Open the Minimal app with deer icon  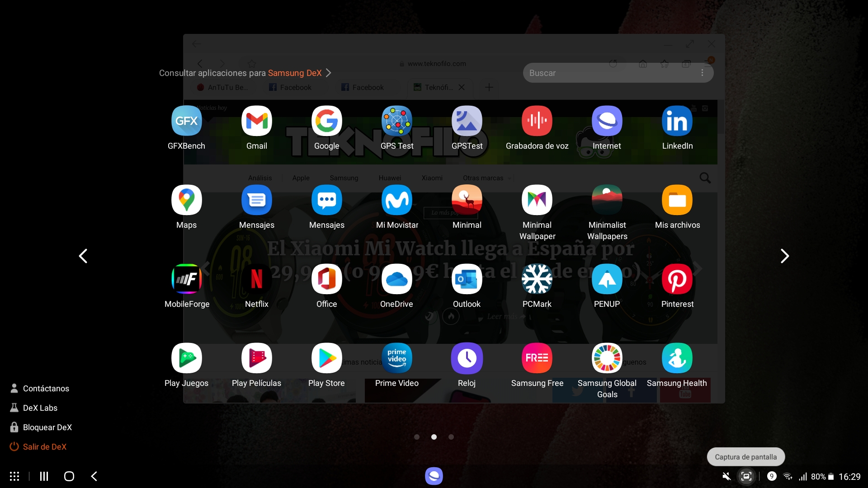pyautogui.click(x=467, y=200)
